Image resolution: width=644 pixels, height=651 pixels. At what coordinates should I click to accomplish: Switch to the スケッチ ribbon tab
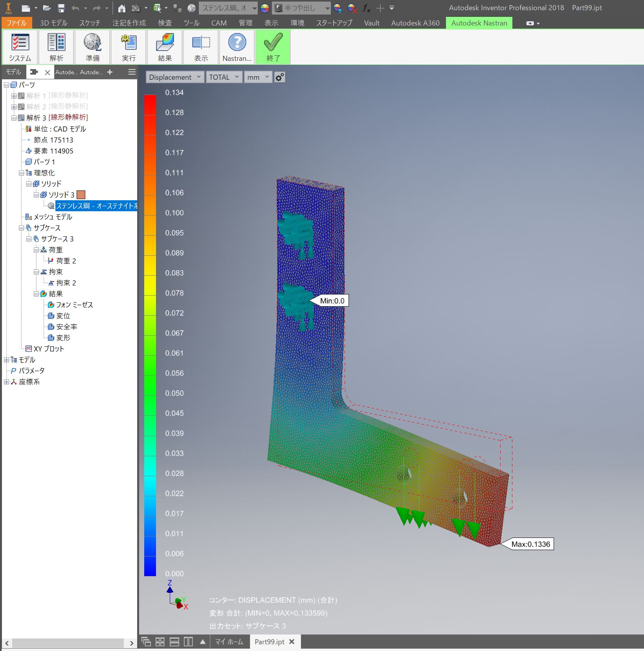pos(90,23)
